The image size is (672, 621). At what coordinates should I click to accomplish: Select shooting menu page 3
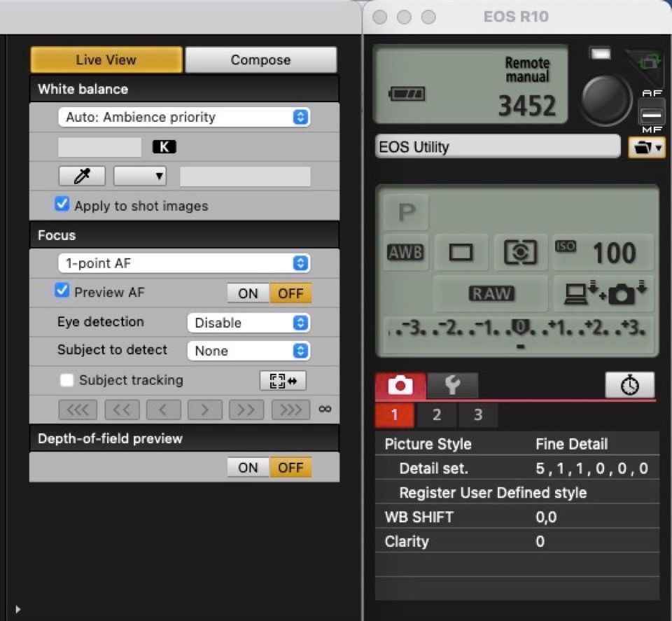click(x=478, y=415)
